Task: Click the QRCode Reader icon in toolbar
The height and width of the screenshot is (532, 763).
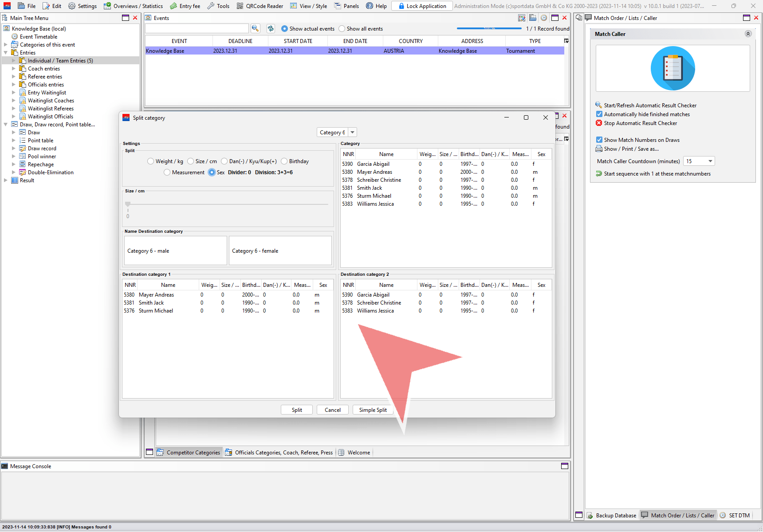Action: point(240,6)
